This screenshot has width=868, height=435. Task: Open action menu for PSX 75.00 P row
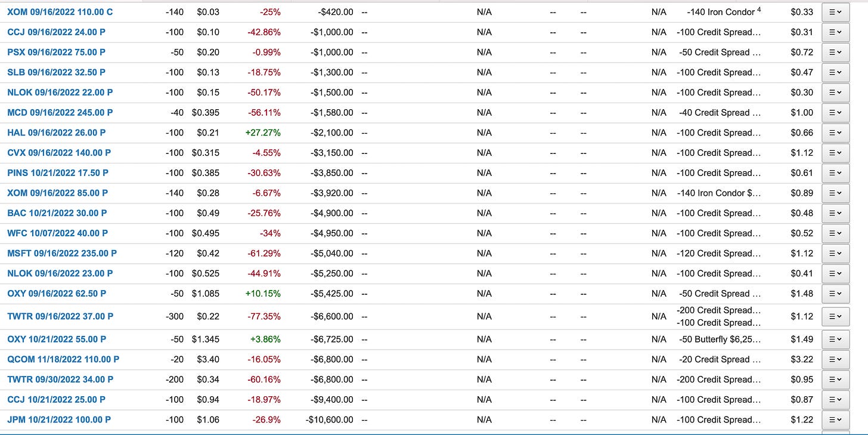point(835,53)
